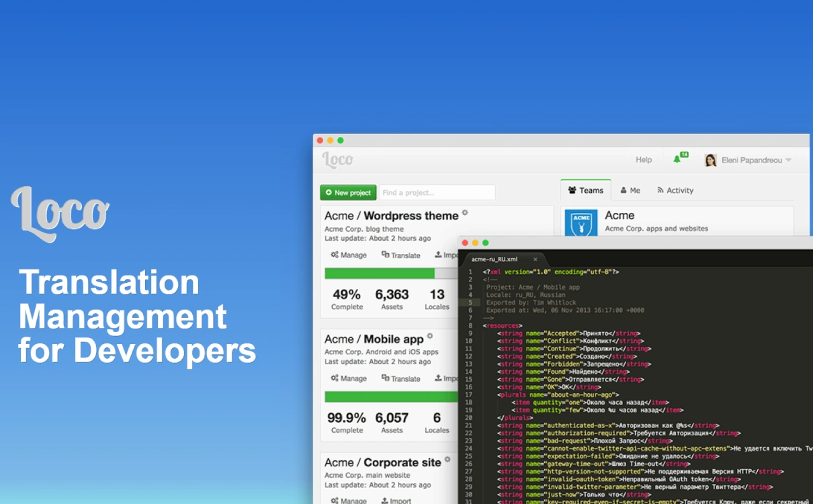Click the Acme team name heading
Viewport: 813px width, 504px height.
[619, 216]
